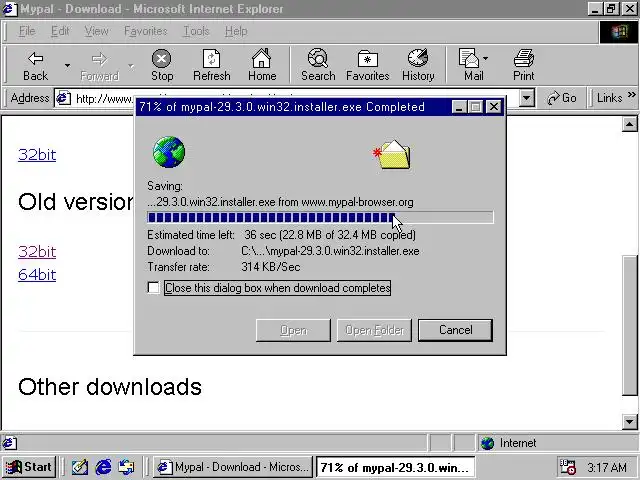The width and height of the screenshot is (640, 480).
Task: Click the folder icon in download dialog
Action: coord(392,155)
